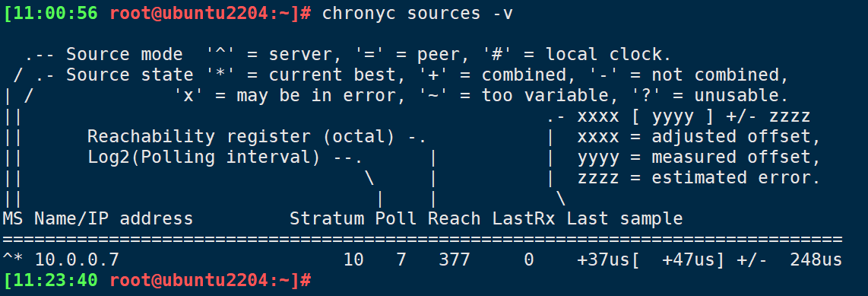
Task: Click the Stratum column header
Action: pyautogui.click(x=327, y=218)
